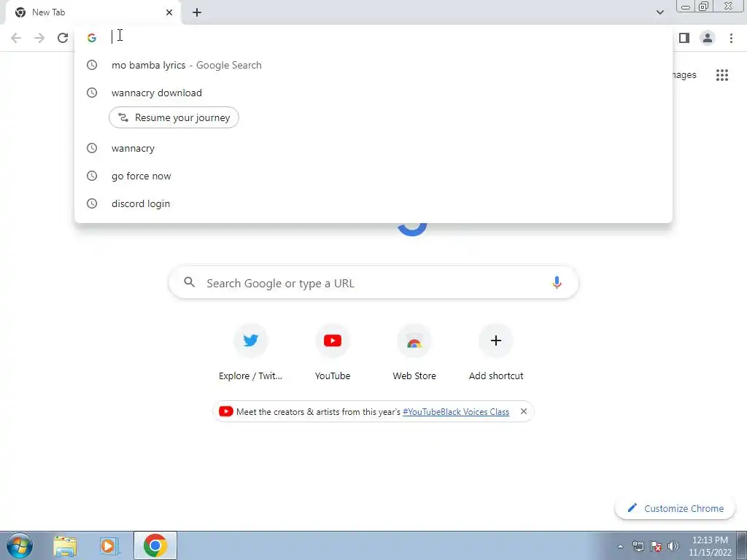Open the Windows Start menu
Viewport: 747px width, 560px height.
(x=20, y=545)
